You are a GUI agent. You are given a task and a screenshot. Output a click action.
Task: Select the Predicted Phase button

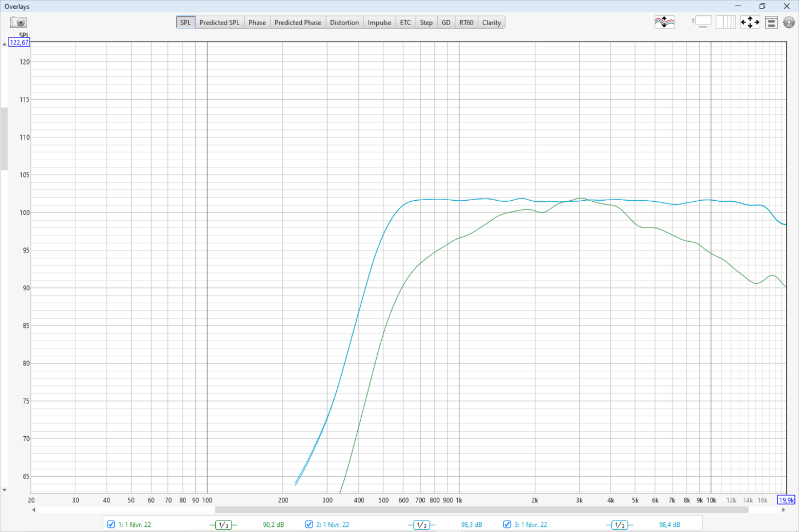pos(297,23)
